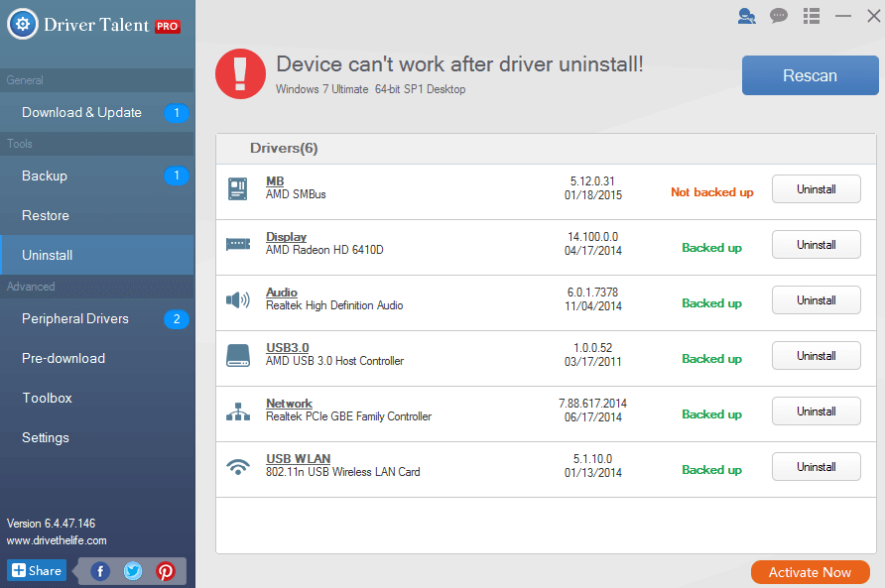Click Activate Now
The image size is (885, 588).
click(x=810, y=572)
